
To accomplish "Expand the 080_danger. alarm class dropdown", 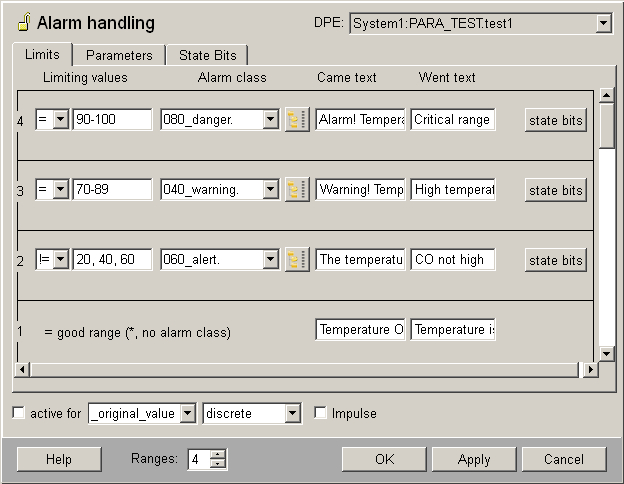I will pyautogui.click(x=270, y=119).
